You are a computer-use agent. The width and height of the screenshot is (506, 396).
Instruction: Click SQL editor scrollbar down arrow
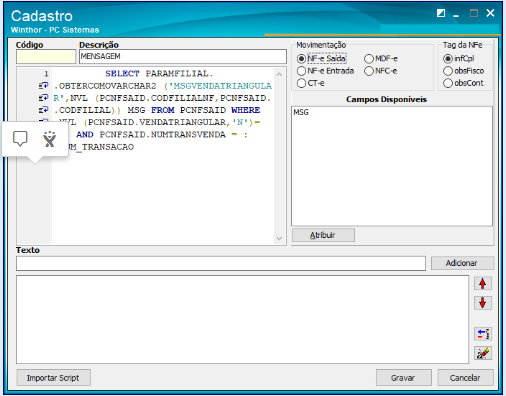click(x=279, y=238)
